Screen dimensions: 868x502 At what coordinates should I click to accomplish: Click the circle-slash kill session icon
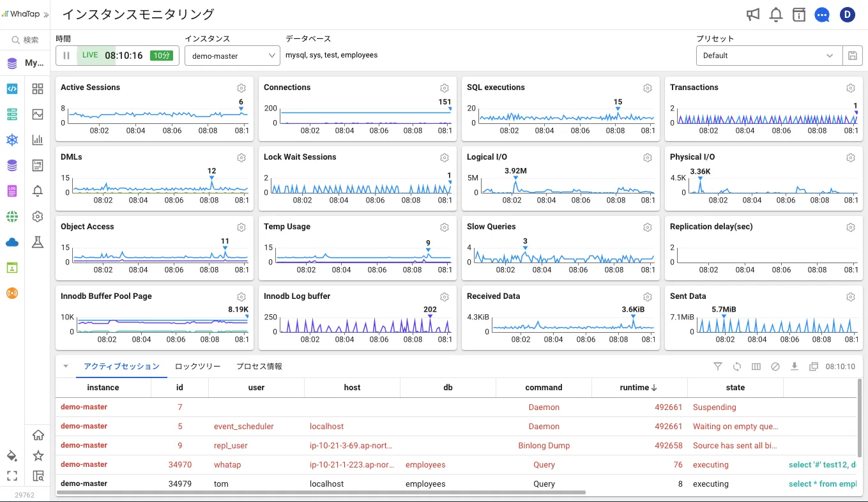tap(775, 367)
